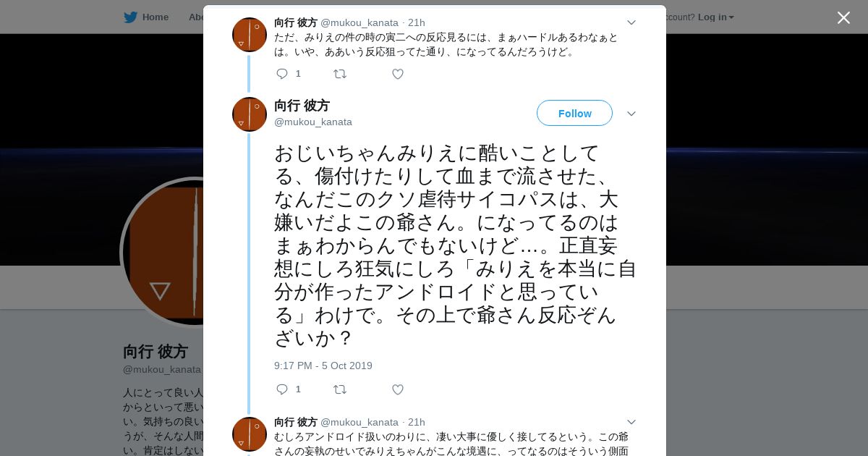Like the main 9:17 PM tweet
This screenshot has height=456, width=868.
[x=397, y=389]
